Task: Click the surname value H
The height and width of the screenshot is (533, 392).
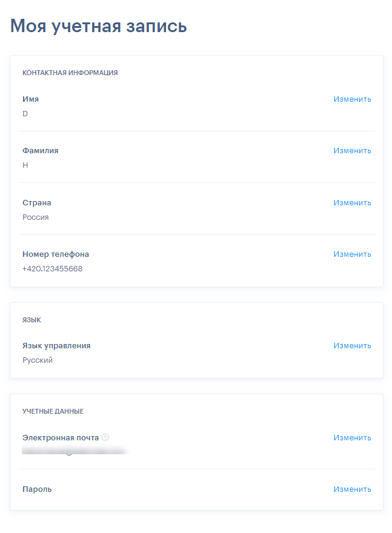Action: point(25,165)
